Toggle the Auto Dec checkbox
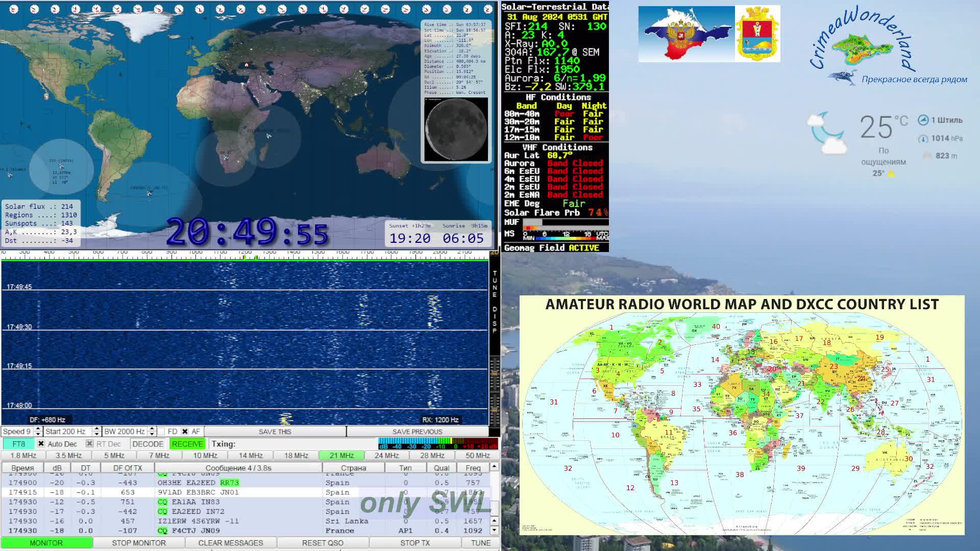The image size is (980, 551). point(41,444)
